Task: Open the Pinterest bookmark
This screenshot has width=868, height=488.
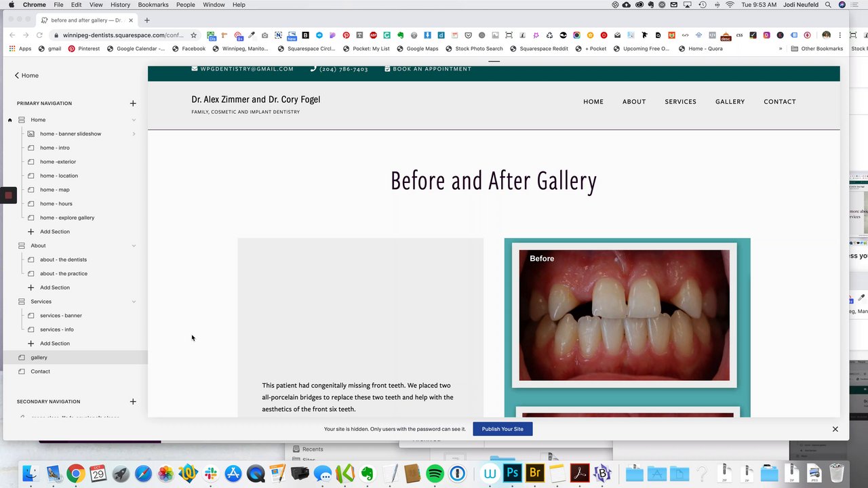Action: point(84,49)
